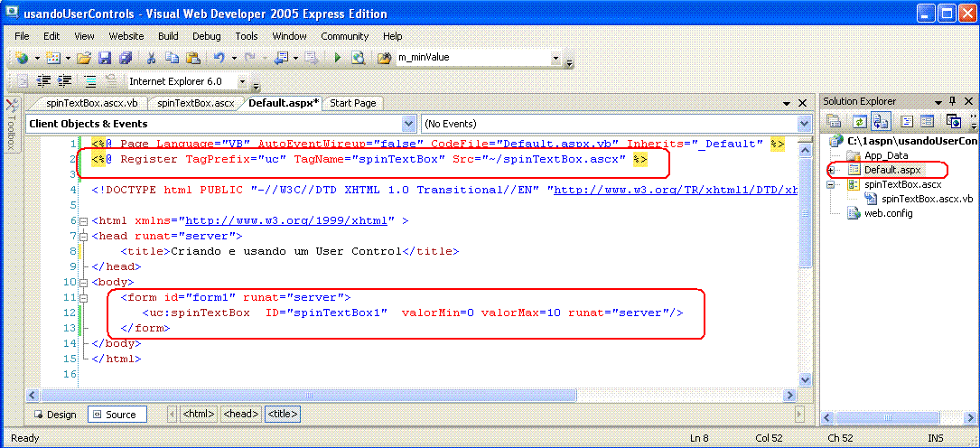Switch to the spinTextBox.ascx.vb tab
The width and height of the screenshot is (980, 448).
92,103
